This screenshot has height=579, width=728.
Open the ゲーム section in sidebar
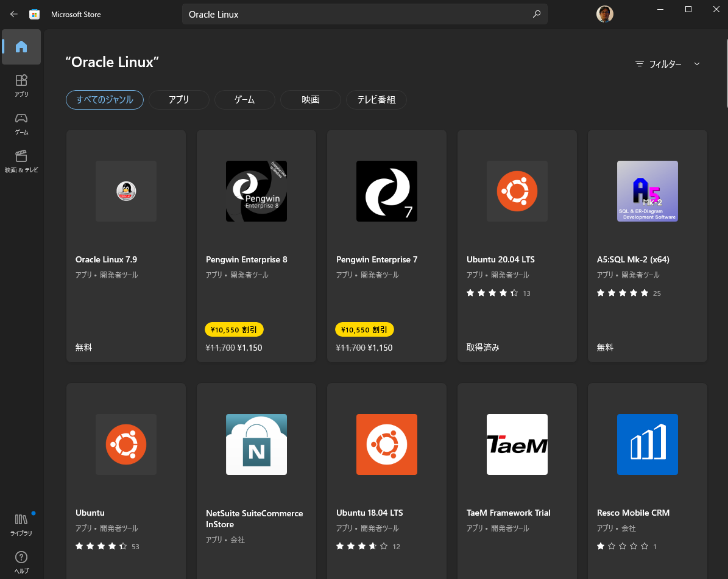point(21,124)
